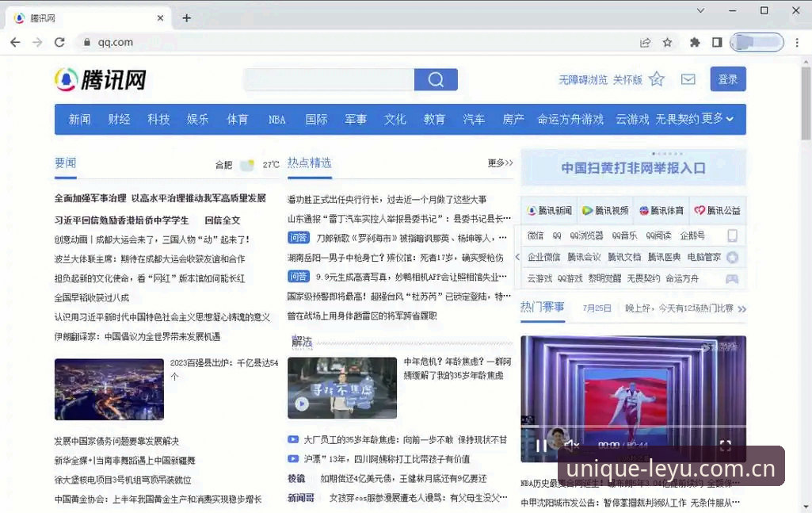
Task: Click the star favorite icon beside 关怀版
Action: point(657,79)
